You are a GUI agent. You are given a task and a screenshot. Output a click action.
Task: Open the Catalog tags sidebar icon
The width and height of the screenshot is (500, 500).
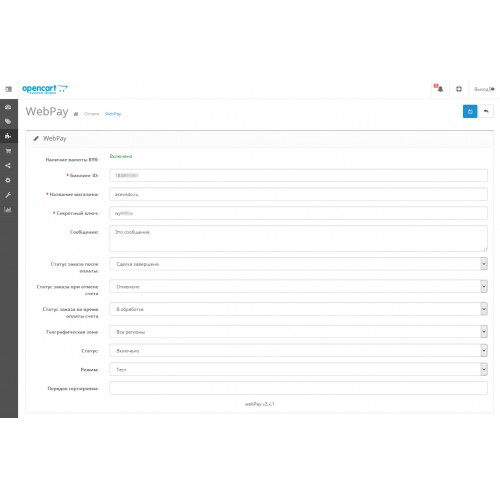8,122
